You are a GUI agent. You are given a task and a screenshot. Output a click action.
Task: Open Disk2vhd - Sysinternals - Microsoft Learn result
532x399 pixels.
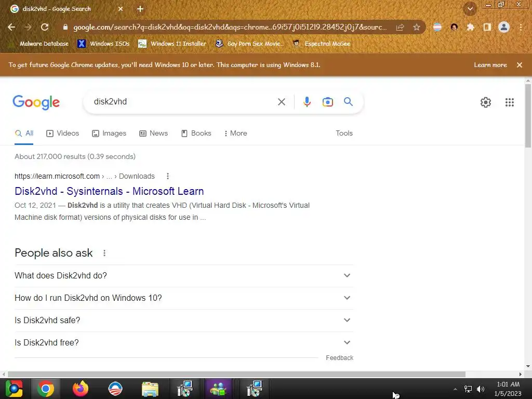(x=109, y=191)
